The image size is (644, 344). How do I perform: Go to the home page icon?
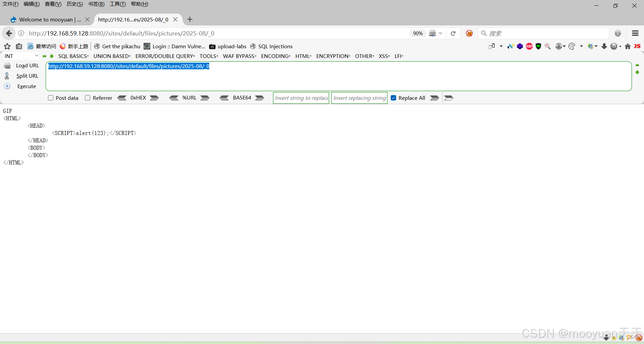[628, 46]
